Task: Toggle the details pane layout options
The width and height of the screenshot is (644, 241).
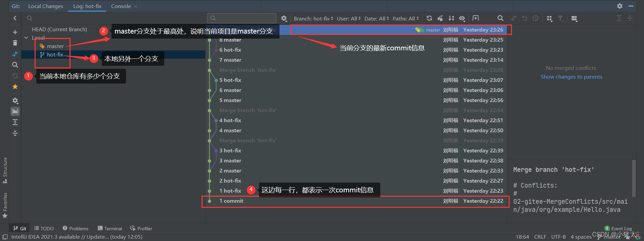Action: point(574,18)
